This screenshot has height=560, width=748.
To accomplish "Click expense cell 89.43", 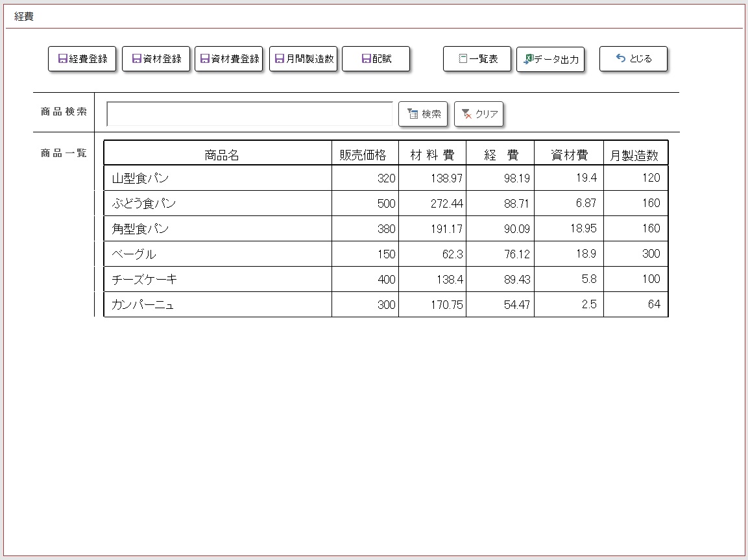I will [x=500, y=279].
